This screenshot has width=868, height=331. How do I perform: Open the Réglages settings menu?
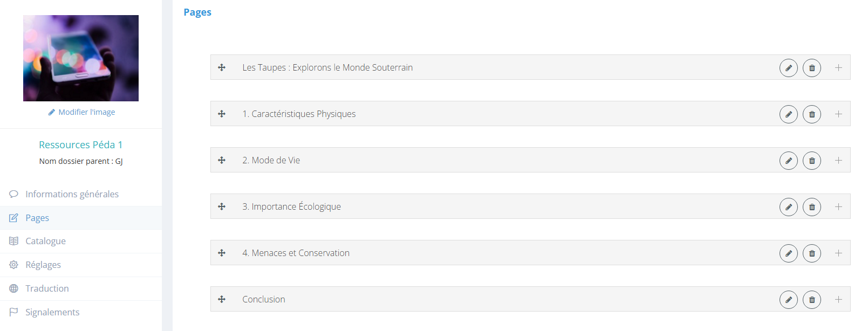(43, 265)
